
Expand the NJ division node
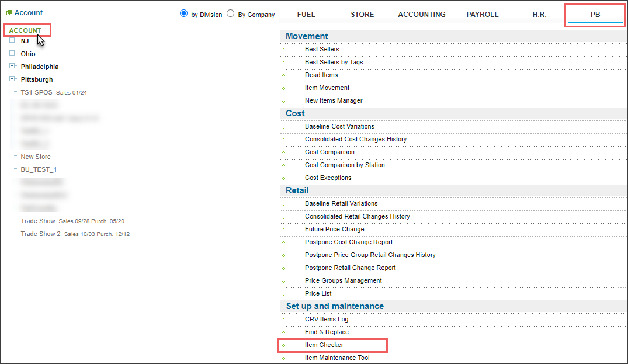tap(12, 41)
